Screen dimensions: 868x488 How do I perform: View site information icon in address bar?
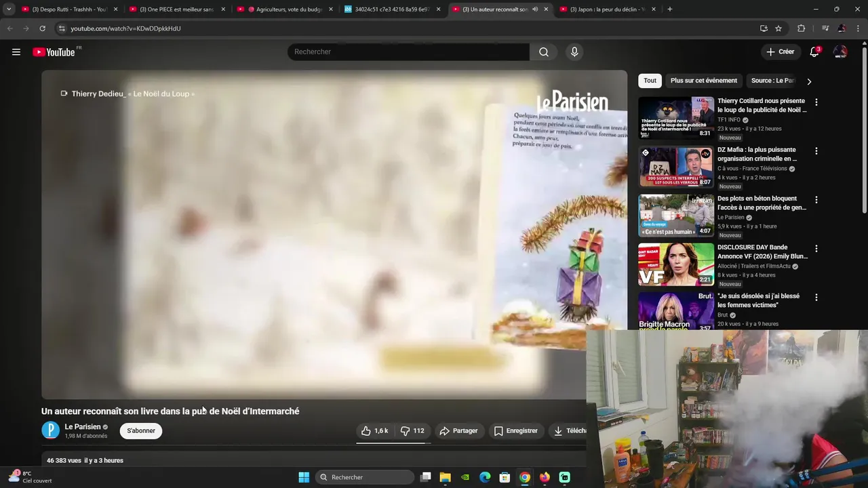tap(61, 28)
